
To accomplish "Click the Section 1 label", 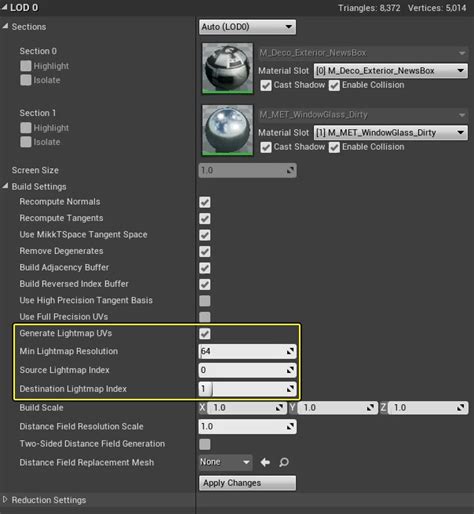I will click(38, 113).
